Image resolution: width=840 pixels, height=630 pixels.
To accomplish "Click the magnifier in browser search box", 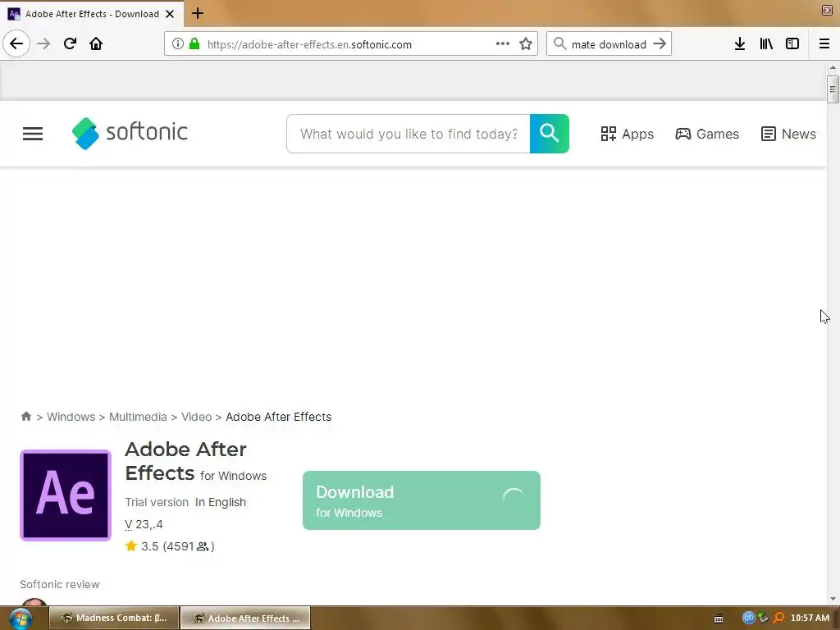I will coord(559,44).
